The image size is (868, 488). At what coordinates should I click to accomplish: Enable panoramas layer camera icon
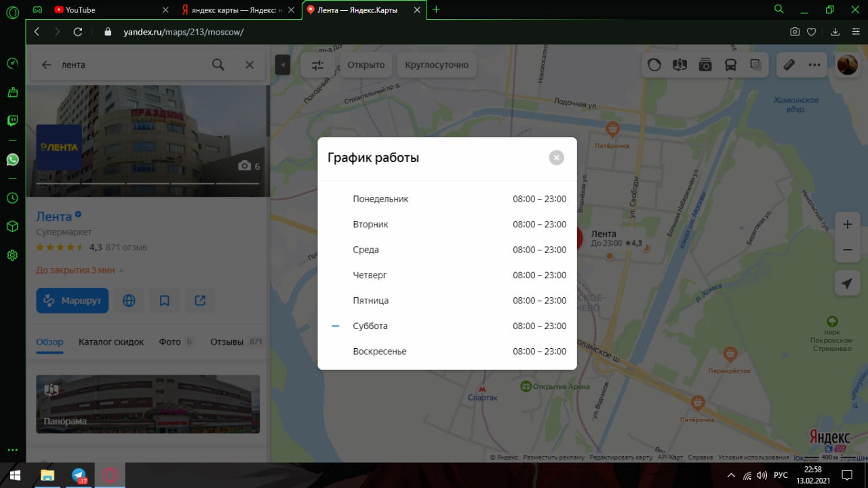pyautogui.click(x=705, y=65)
